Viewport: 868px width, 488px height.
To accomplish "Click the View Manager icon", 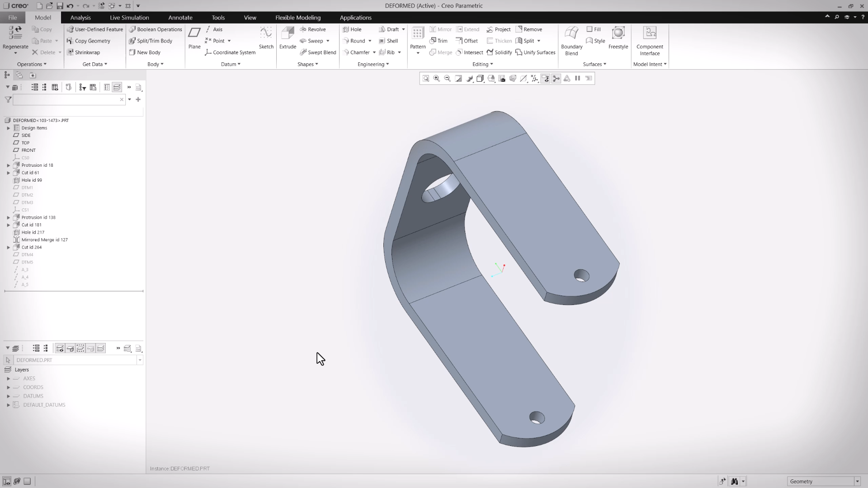I will [x=502, y=79].
